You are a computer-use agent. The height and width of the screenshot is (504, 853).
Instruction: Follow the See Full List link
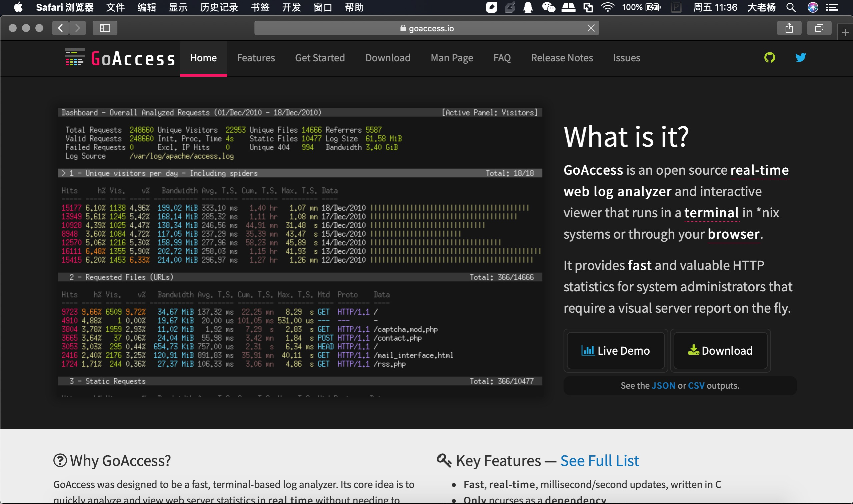[600, 461]
